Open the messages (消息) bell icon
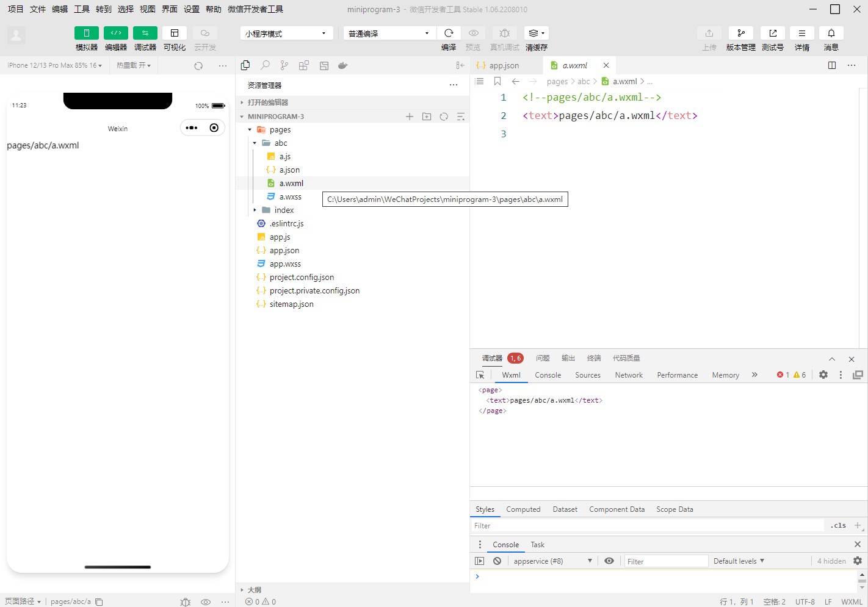 pos(831,33)
